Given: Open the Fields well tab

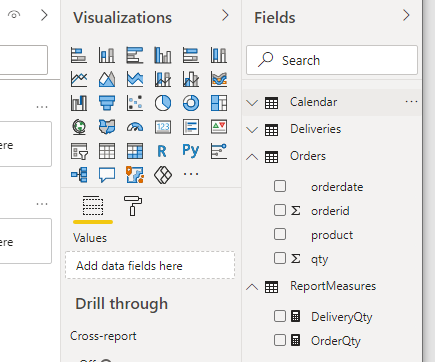Looking at the screenshot, I should tap(93, 206).
